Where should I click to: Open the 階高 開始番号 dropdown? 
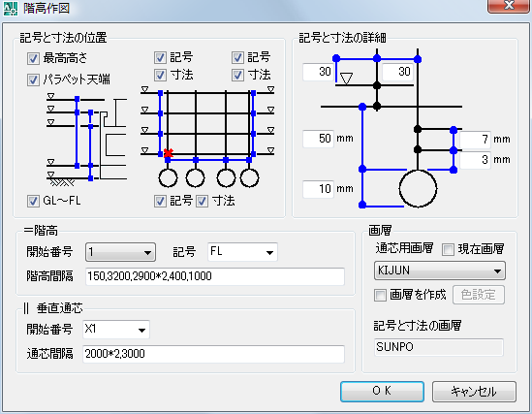click(x=120, y=252)
